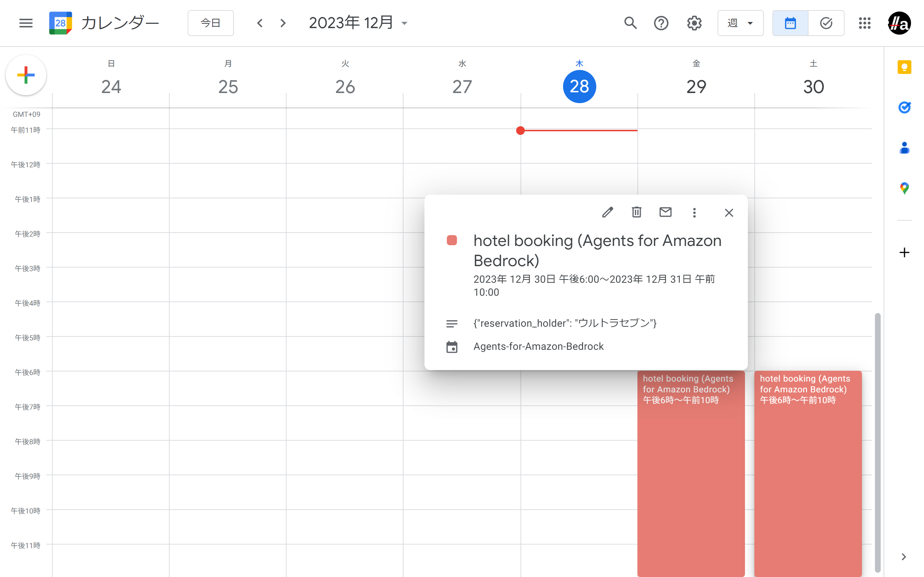
Task: Click the colorful plus create button
Action: point(26,75)
